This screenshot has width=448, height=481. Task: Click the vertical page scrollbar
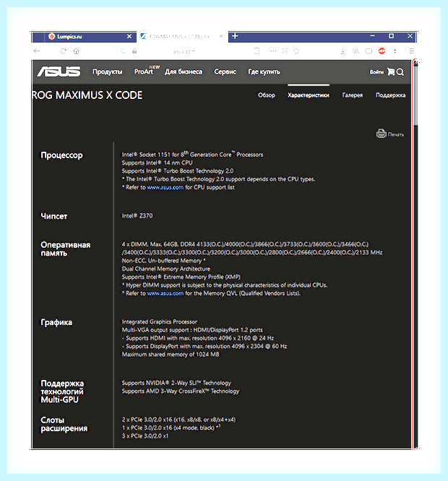click(x=415, y=255)
